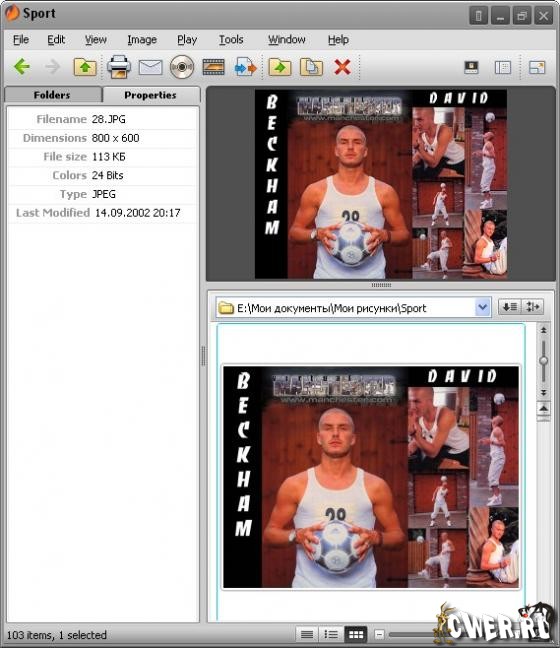Open the View menu

coord(95,40)
